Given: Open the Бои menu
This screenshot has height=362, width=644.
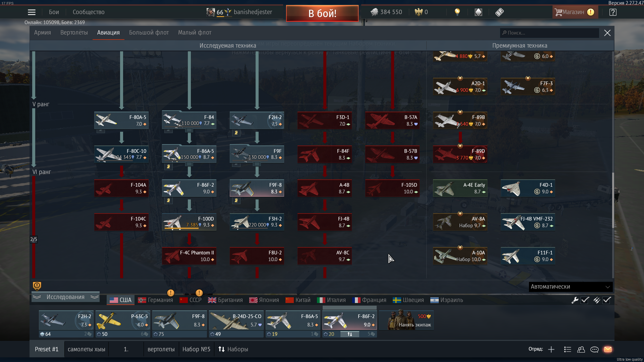Looking at the screenshot, I should pyautogui.click(x=54, y=12).
